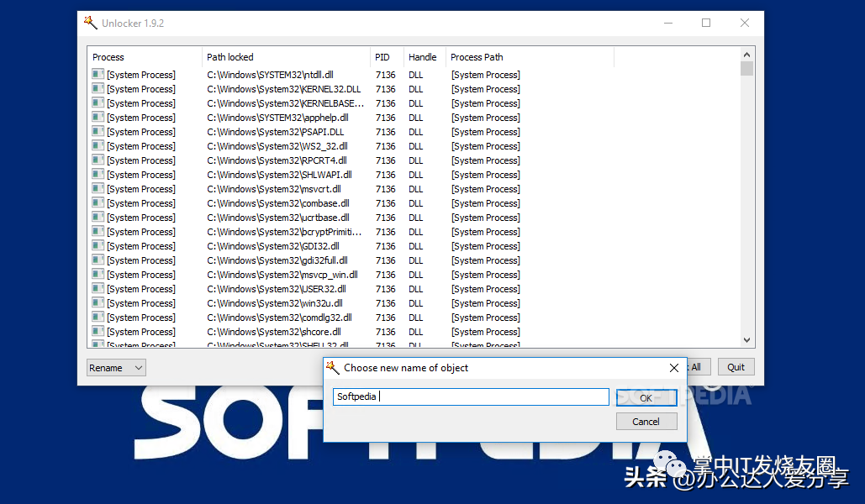865x504 pixels.
Task: Select the C:\Windows\System32\RPCRT4.dll path
Action: 277,160
